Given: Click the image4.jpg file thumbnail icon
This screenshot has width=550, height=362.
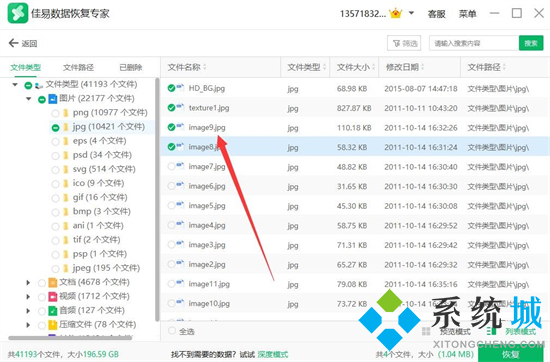Looking at the screenshot, I should [180, 224].
